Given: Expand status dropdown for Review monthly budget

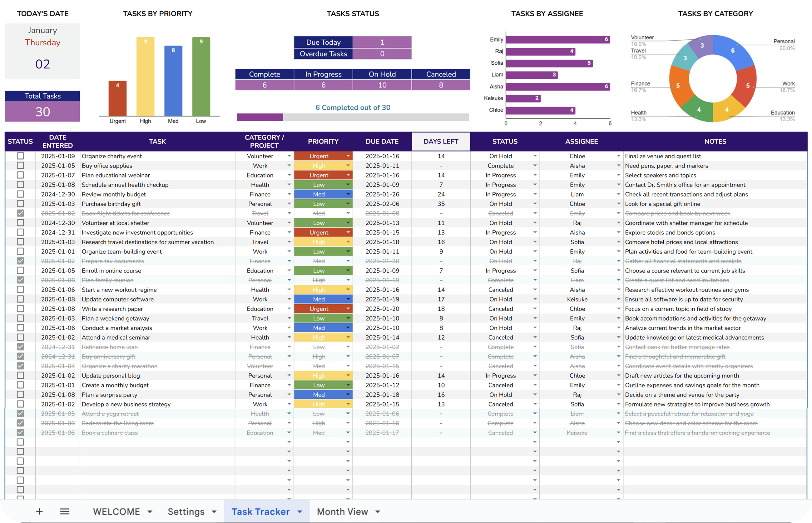Looking at the screenshot, I should tap(535, 194).
